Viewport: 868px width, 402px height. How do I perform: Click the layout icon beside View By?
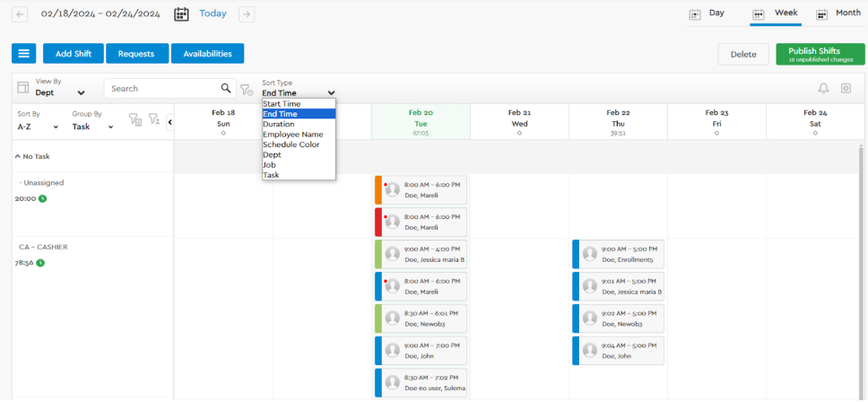(22, 87)
